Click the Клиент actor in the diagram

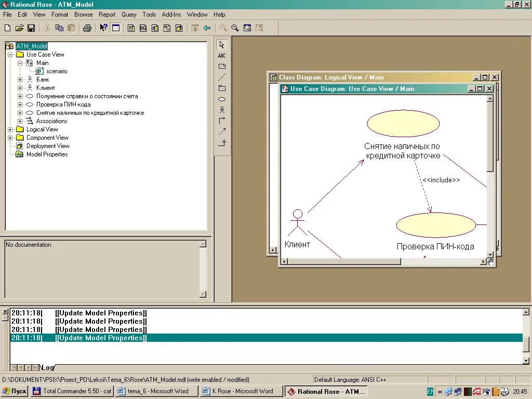[x=298, y=222]
